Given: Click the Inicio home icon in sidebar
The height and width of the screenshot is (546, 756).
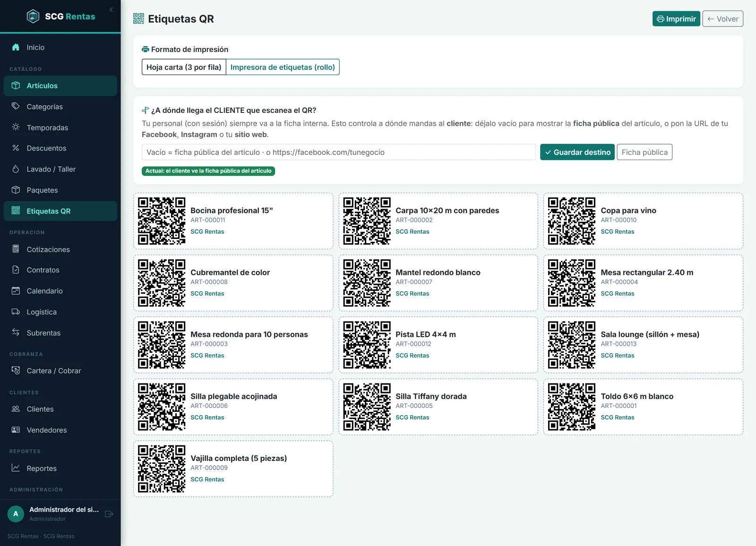Looking at the screenshot, I should click(x=16, y=47).
